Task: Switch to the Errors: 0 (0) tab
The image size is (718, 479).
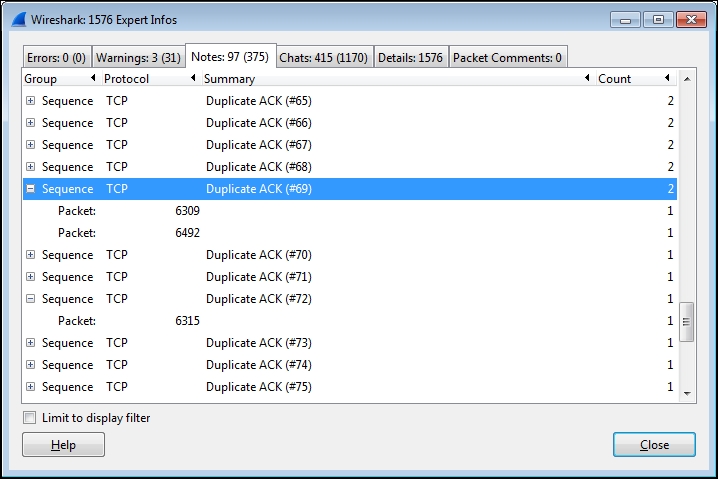Action: [x=57, y=58]
